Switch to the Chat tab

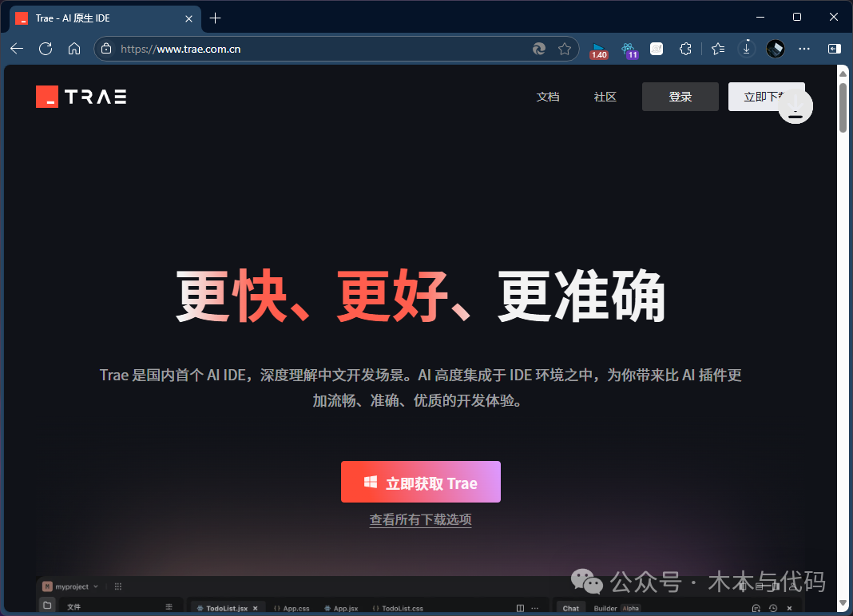tap(570, 608)
